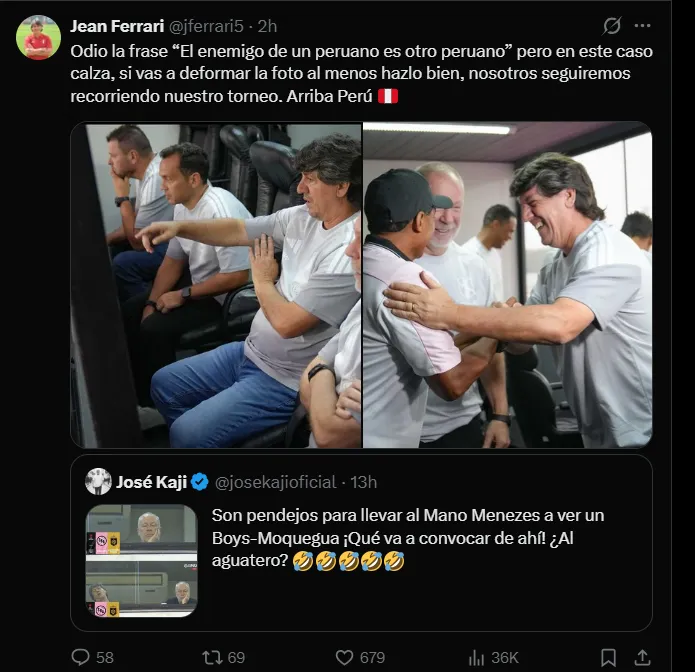This screenshot has height=672, width=695.
Task: Open right photo of men greeting
Action: tap(507, 285)
